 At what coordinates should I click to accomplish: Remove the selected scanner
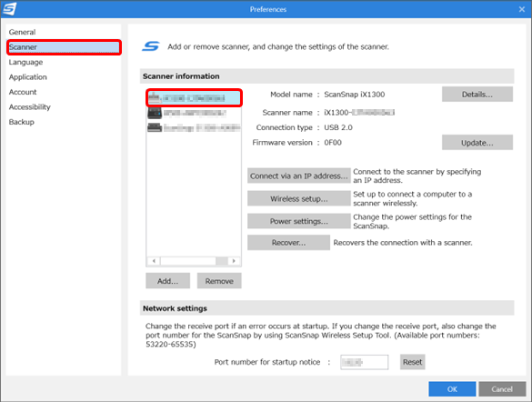[219, 281]
